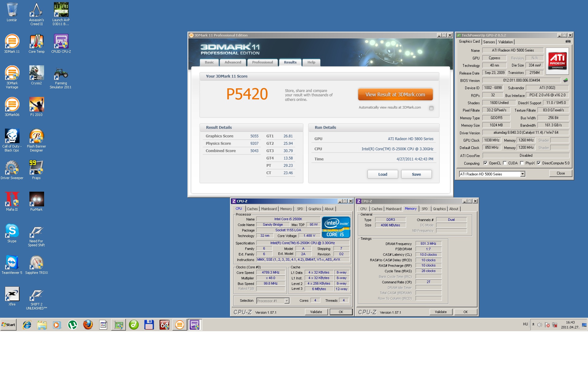Click Physics Score value 9207
This screenshot has height=368, width=588.
coord(254,144)
